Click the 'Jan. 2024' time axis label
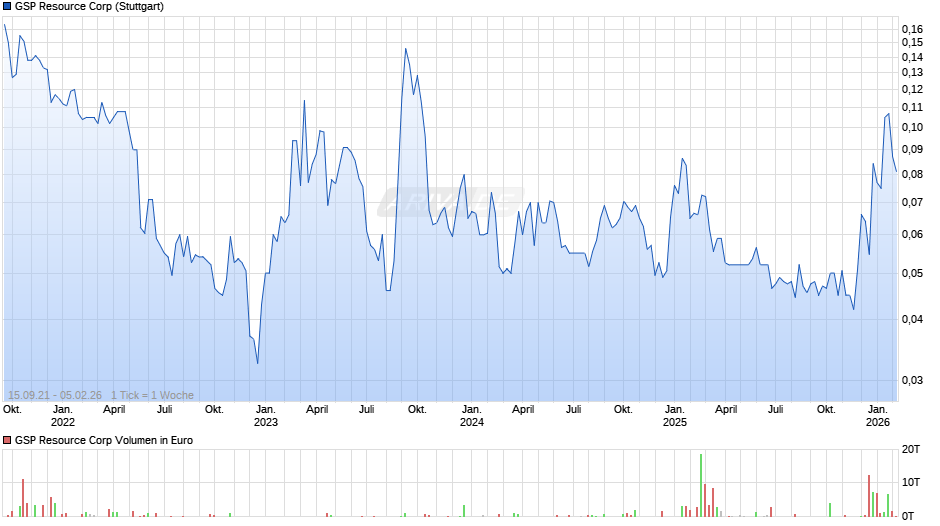 coord(472,416)
